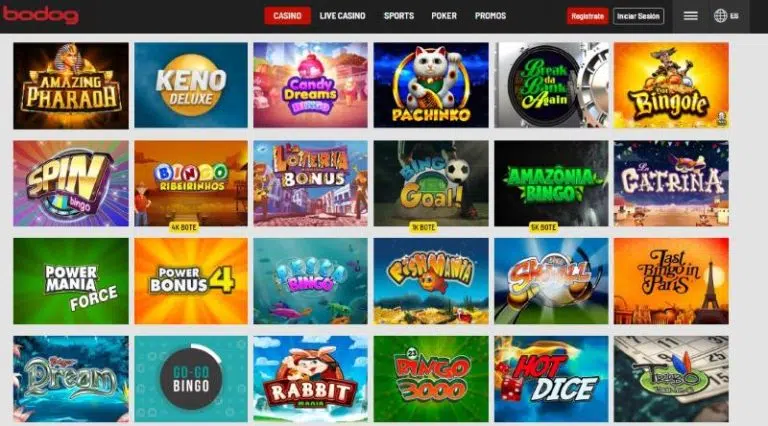Open the Rabbit Mania game tile
The height and width of the screenshot is (426, 768).
[x=311, y=379]
